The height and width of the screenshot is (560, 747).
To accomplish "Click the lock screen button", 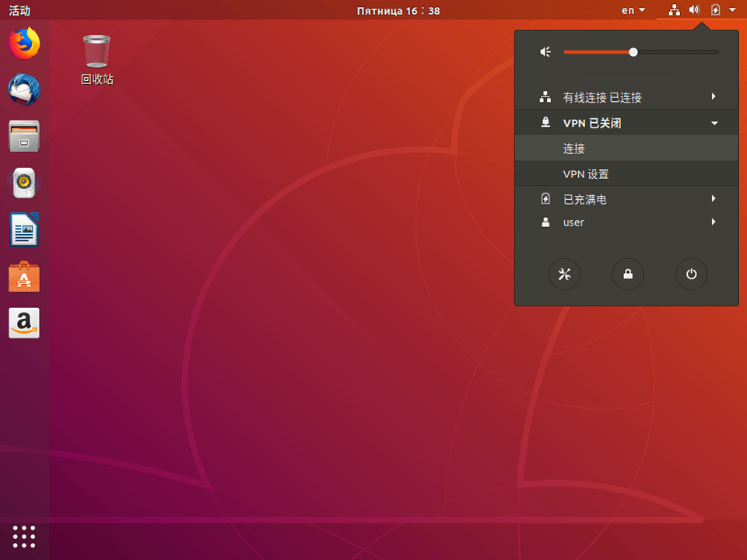I will (x=628, y=274).
